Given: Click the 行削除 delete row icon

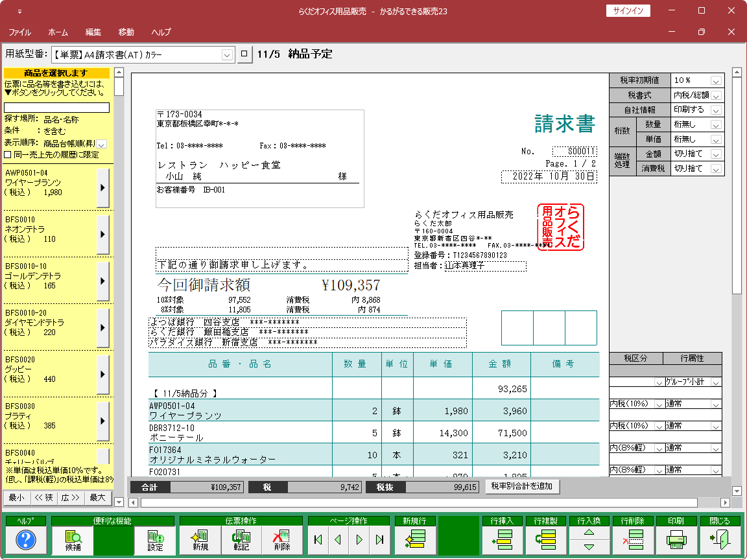Looking at the screenshot, I should [x=633, y=540].
